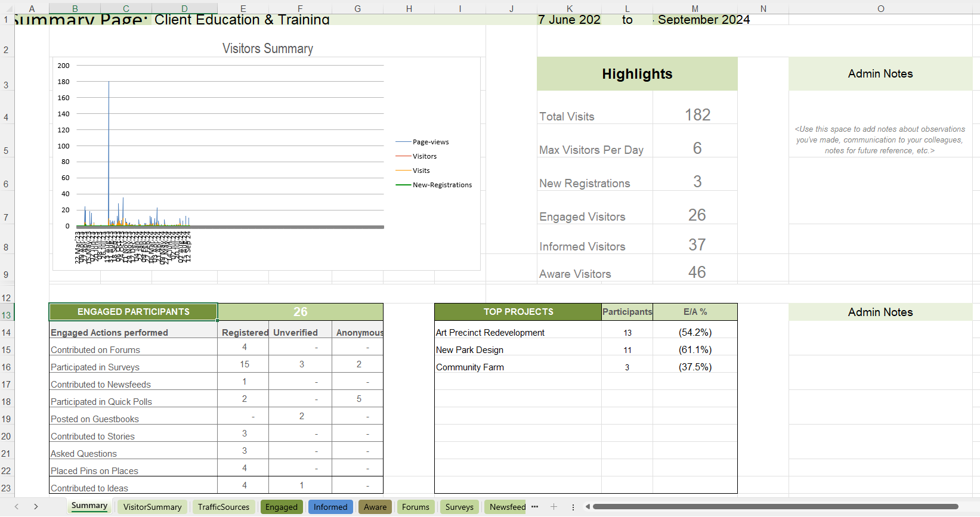This screenshot has height=517, width=980.
Task: Show more sheet tabs via the ellipsis
Action: [535, 507]
